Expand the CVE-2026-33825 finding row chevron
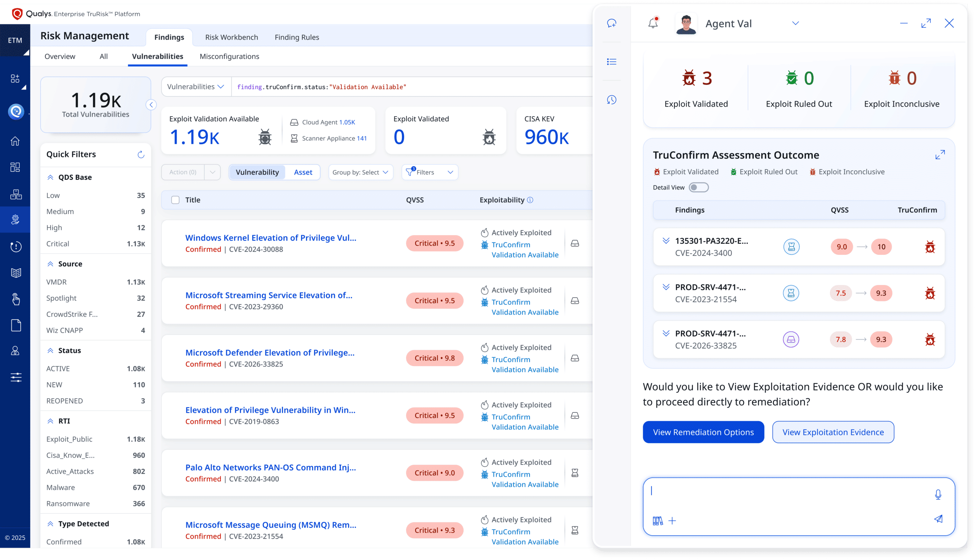 click(666, 333)
